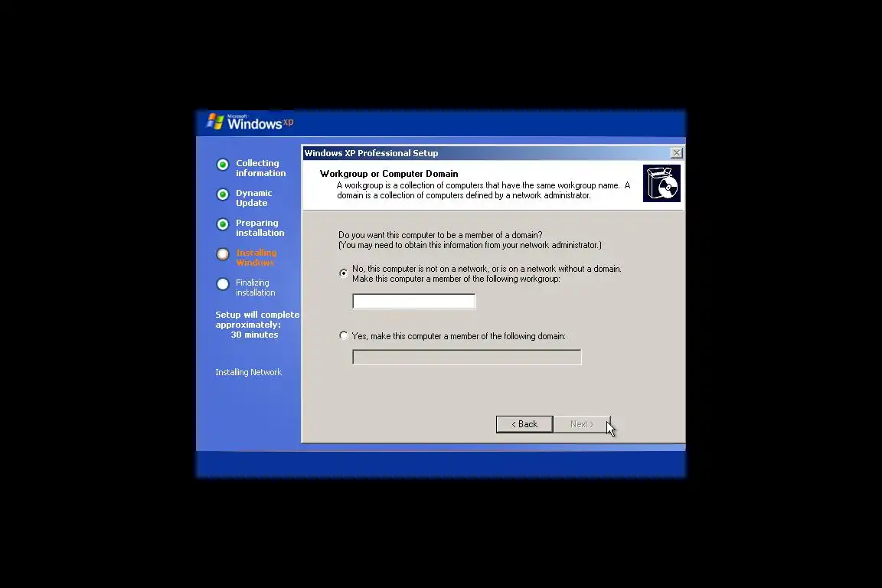882x588 pixels.
Task: Click the 'Collecting information' step label
Action: click(260, 168)
